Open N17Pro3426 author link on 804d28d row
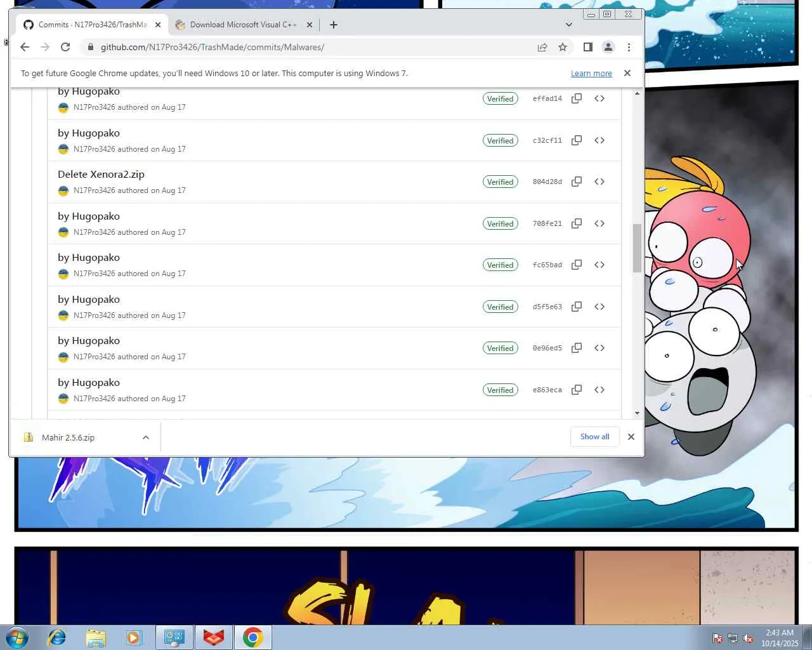Image resolution: width=812 pixels, height=650 pixels. point(94,190)
